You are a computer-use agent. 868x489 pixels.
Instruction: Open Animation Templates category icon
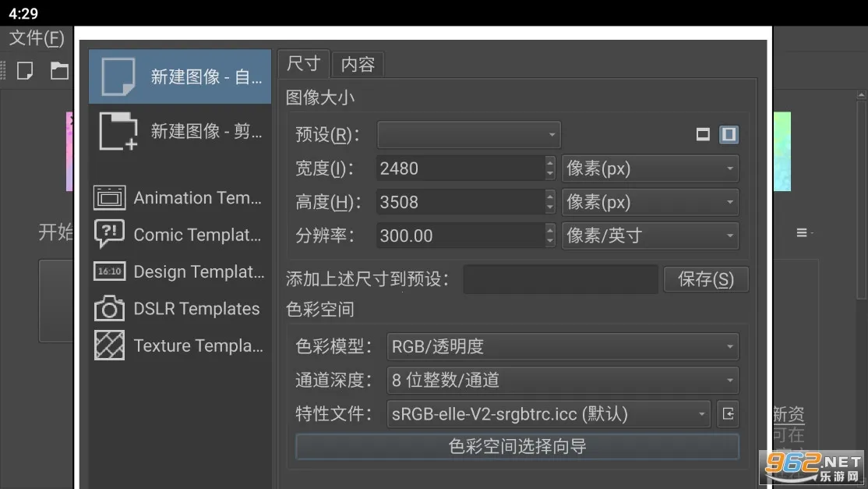click(x=109, y=197)
